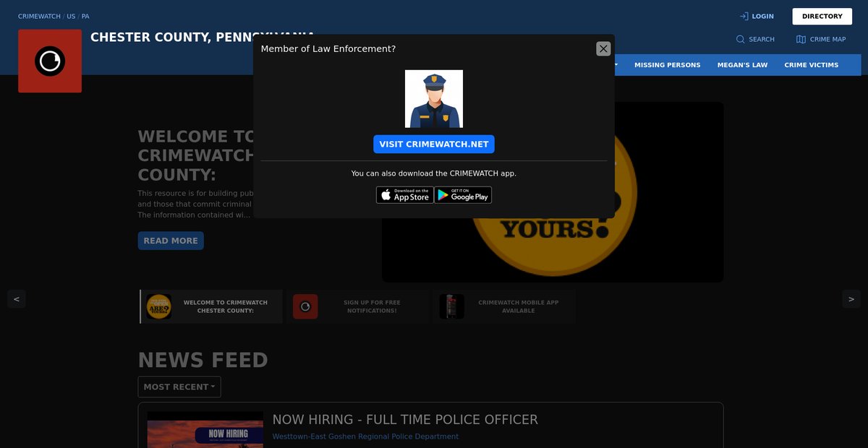868x448 pixels.
Task: Go to MISSING PERSONS menu item
Action: tap(668, 65)
